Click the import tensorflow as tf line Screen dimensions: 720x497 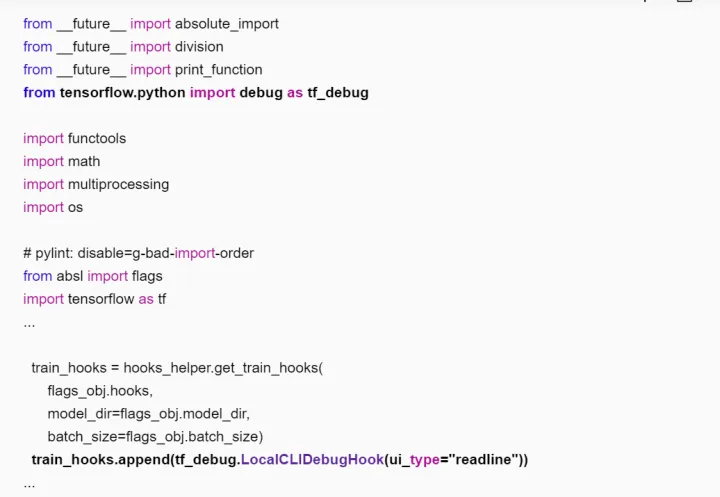pos(95,299)
